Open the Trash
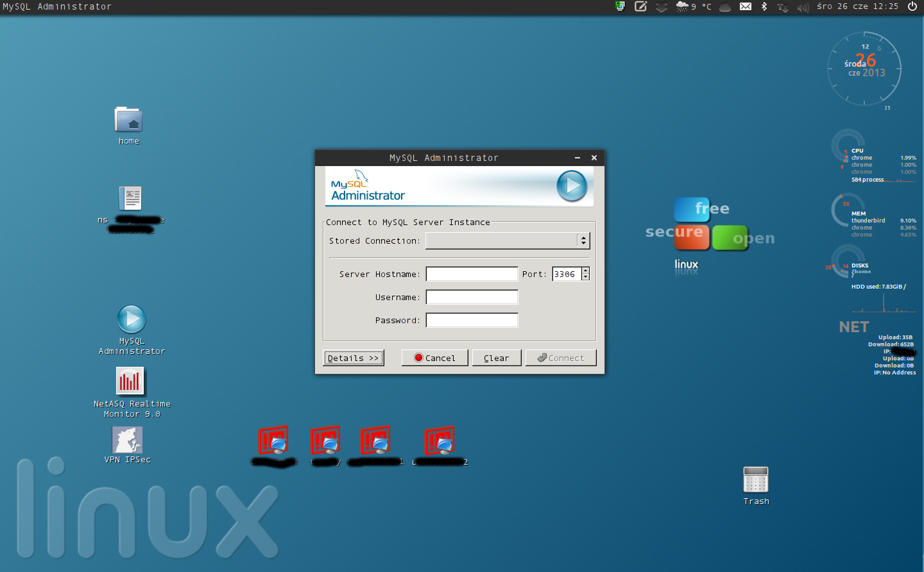This screenshot has width=924, height=572. point(755,480)
